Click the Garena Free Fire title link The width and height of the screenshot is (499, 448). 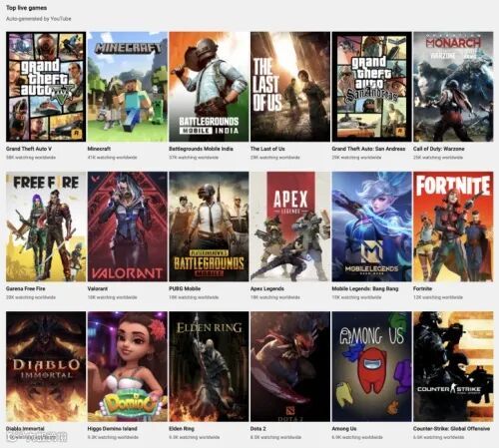point(25,288)
